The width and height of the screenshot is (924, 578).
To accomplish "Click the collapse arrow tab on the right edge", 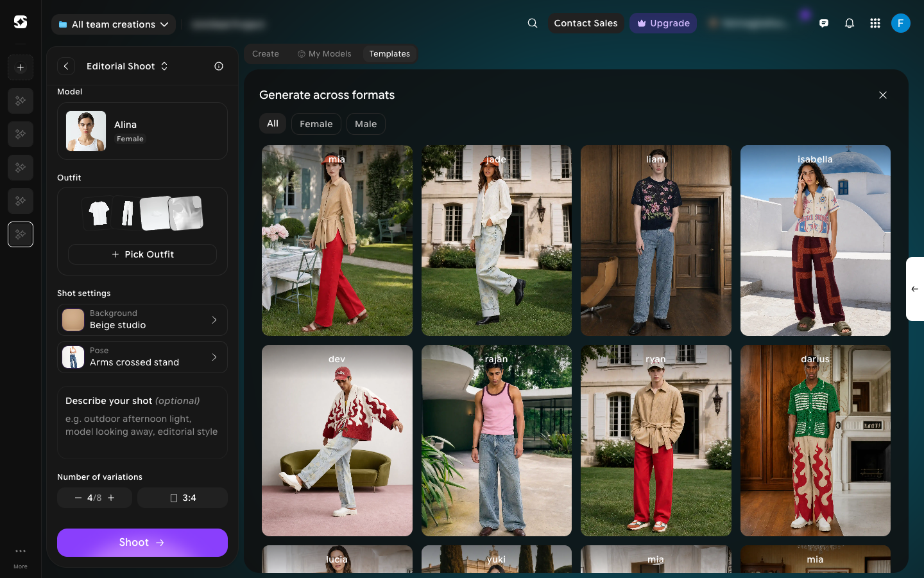I will (915, 289).
